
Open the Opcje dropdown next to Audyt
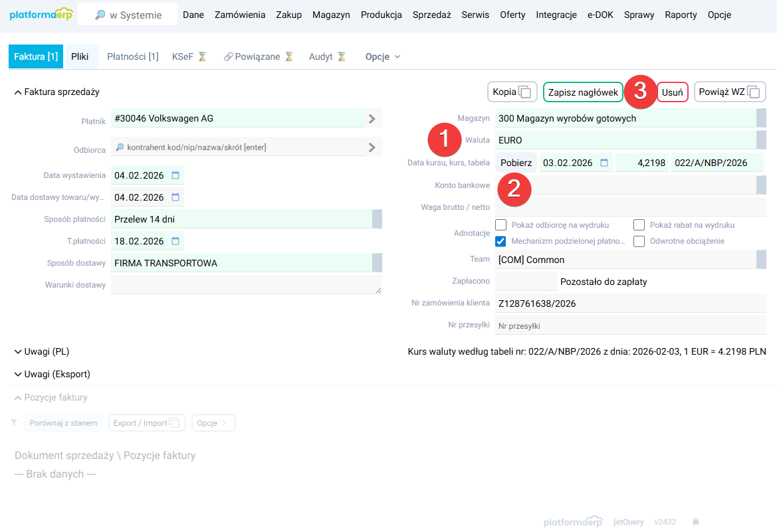pyautogui.click(x=383, y=57)
